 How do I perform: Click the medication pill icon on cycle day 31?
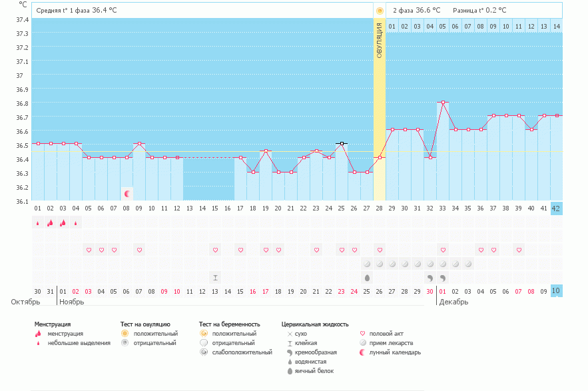[x=418, y=264]
